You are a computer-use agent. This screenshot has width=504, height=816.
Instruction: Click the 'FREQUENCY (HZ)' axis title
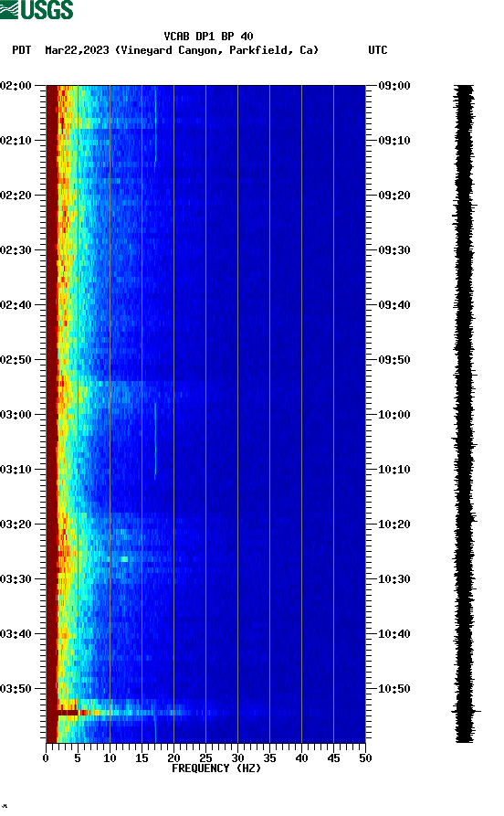[x=216, y=768]
